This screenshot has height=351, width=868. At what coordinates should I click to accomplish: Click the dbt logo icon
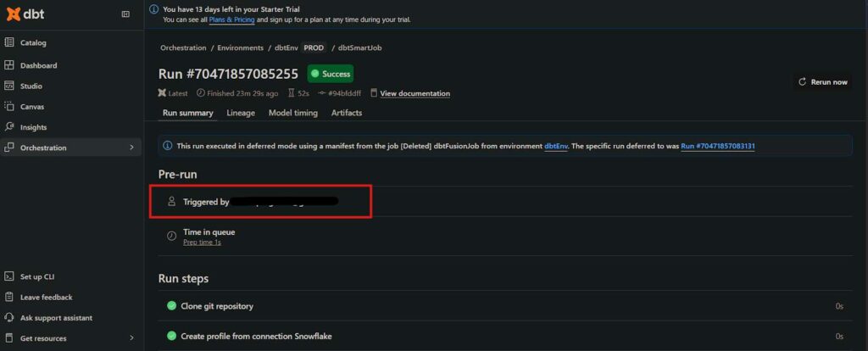[13, 14]
